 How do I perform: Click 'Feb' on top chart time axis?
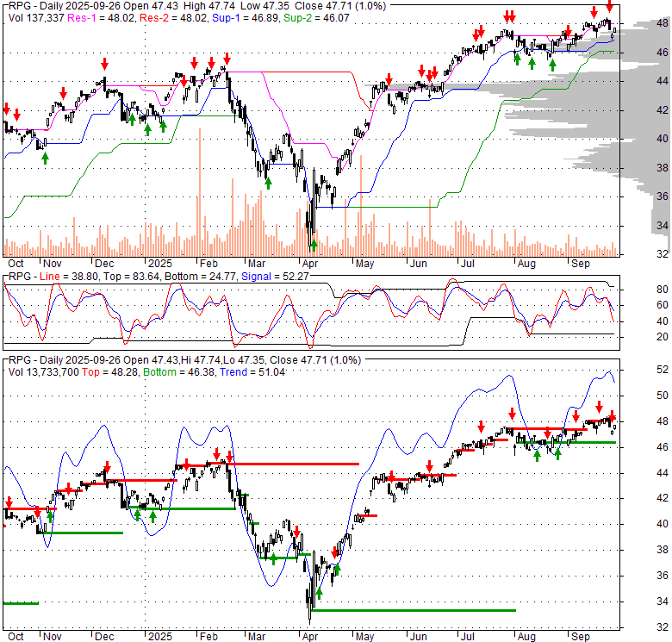[x=208, y=264]
